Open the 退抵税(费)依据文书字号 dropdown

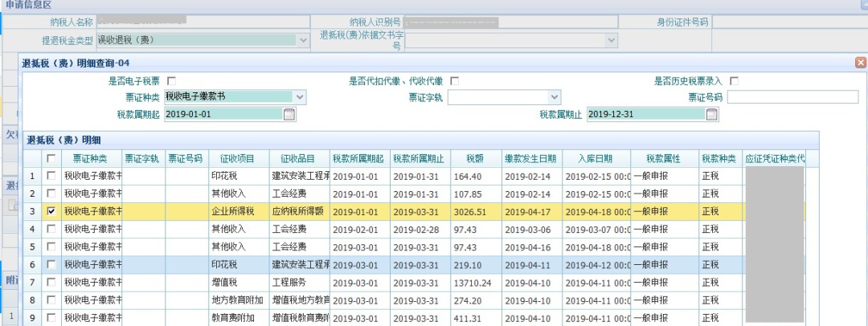[611, 40]
